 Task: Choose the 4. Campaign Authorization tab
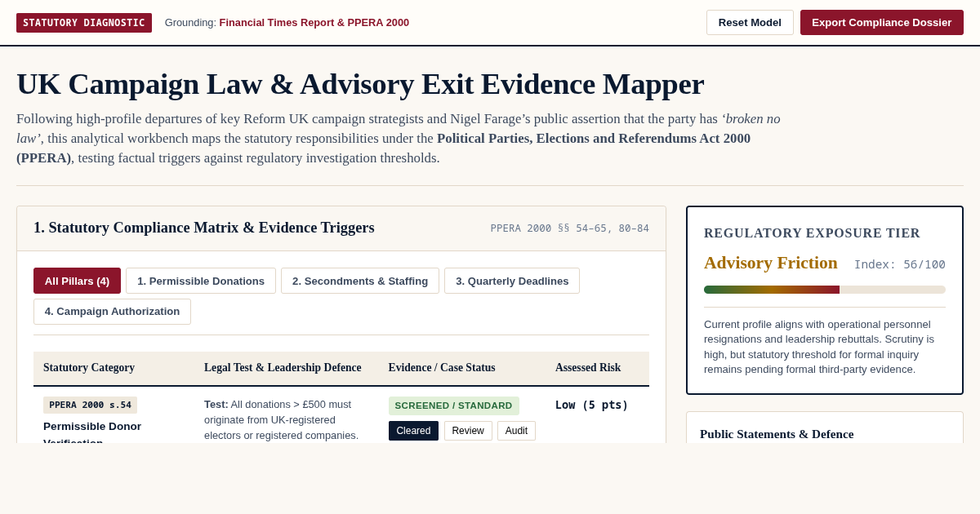click(112, 312)
